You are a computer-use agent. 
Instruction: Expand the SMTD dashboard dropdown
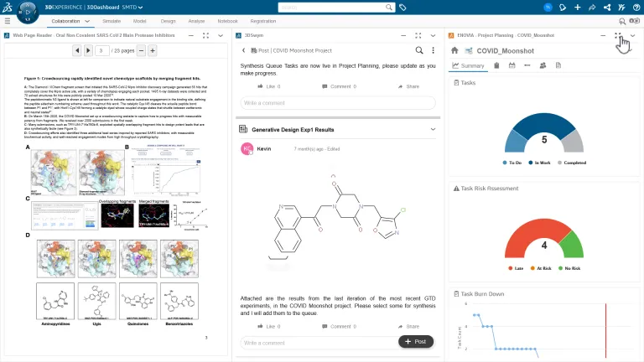(141, 8)
